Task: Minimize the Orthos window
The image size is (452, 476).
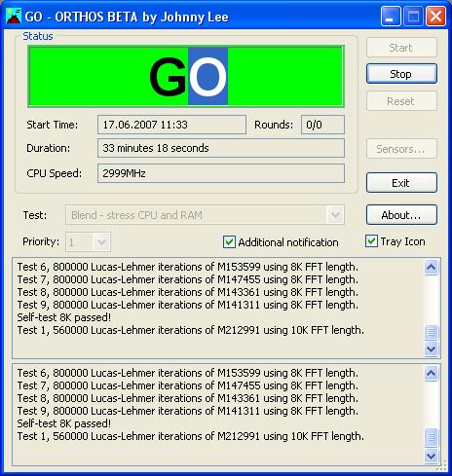Action: pos(391,16)
